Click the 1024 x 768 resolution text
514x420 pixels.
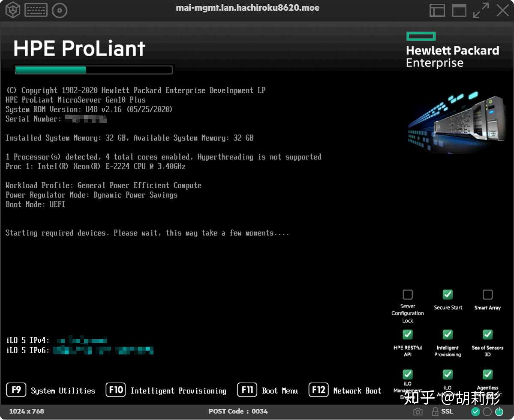(x=27, y=411)
